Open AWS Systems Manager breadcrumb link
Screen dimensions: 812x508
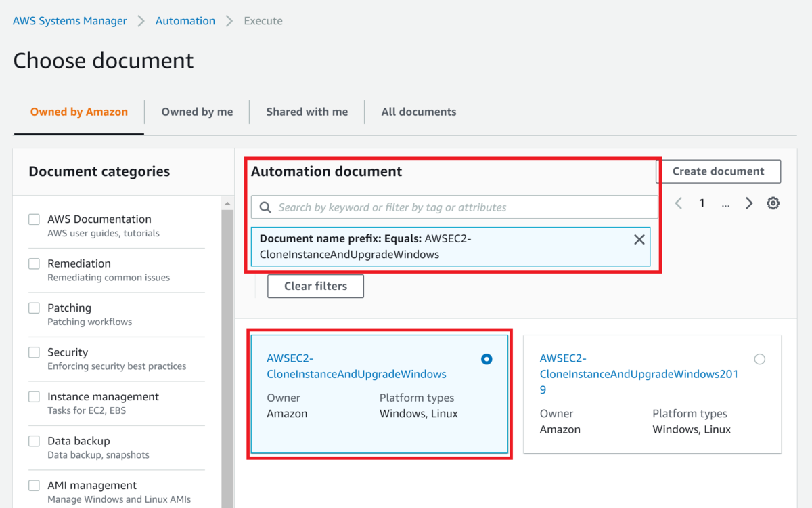click(x=70, y=21)
